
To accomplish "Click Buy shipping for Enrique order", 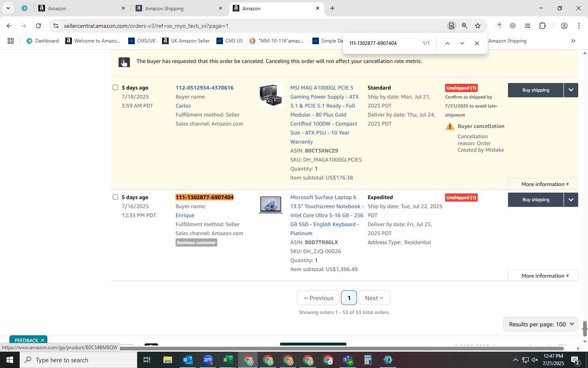I will (536, 200).
